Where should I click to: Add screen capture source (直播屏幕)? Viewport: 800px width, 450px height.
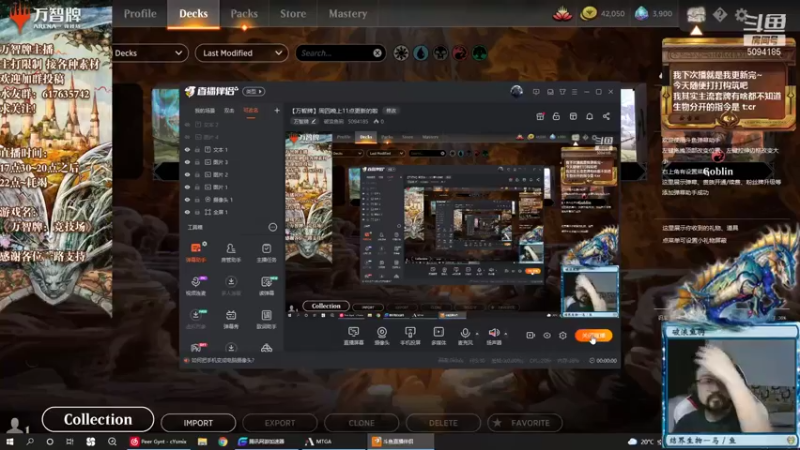[353, 336]
